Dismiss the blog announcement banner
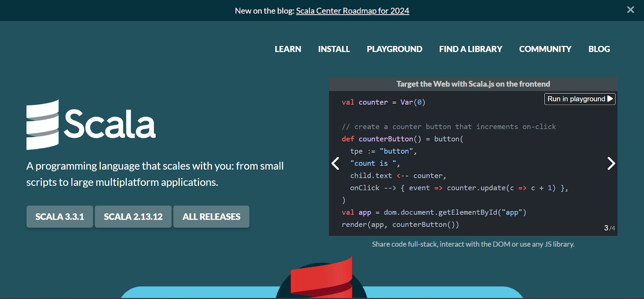644x299 pixels. coord(630,10)
